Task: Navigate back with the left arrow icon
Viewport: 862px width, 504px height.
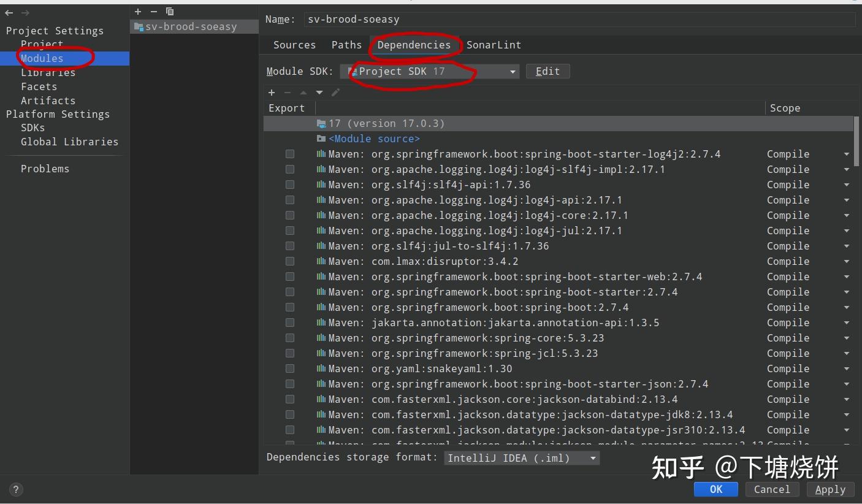Action: tap(8, 12)
